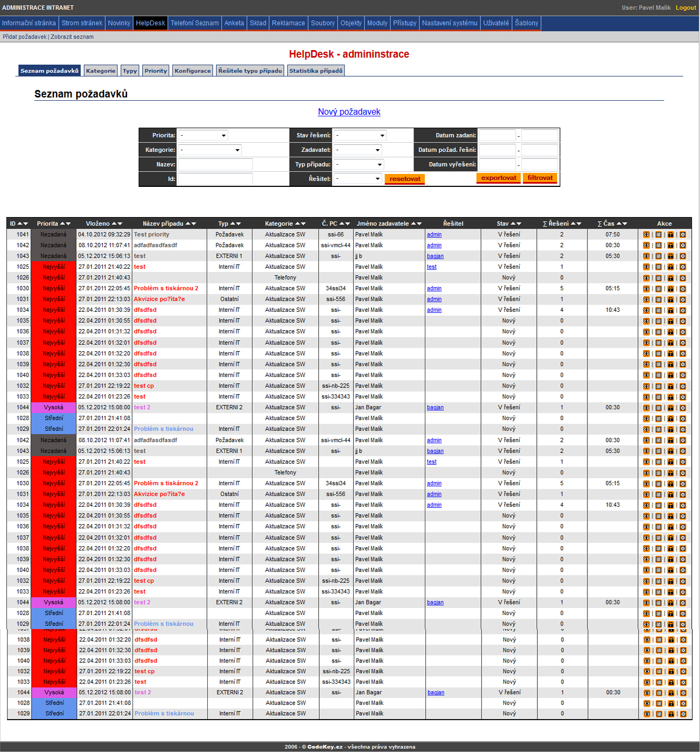Sort Priorita column ascending with up arrow
Viewport: 700px width, 754px height.
tap(62, 224)
